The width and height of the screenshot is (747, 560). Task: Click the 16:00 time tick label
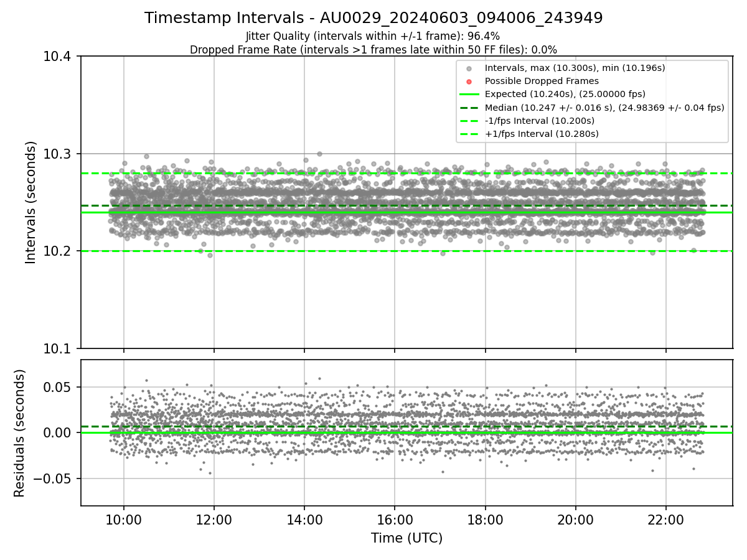coord(395,519)
